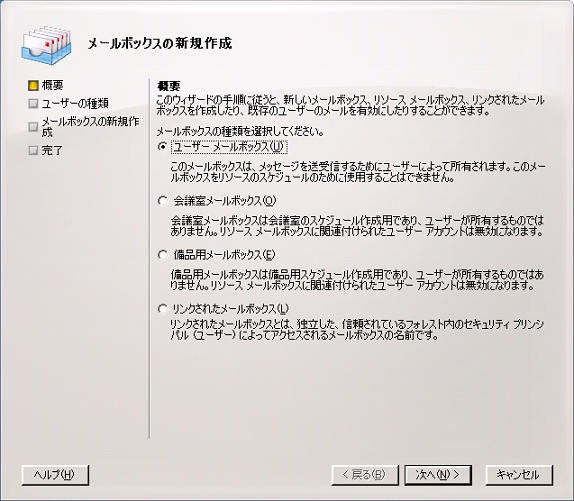Jump to 完了 step label
This screenshot has height=501, width=574.
pos(52,150)
